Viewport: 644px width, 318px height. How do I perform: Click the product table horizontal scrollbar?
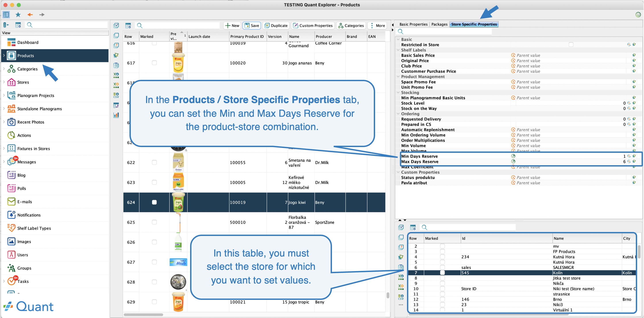click(x=143, y=314)
